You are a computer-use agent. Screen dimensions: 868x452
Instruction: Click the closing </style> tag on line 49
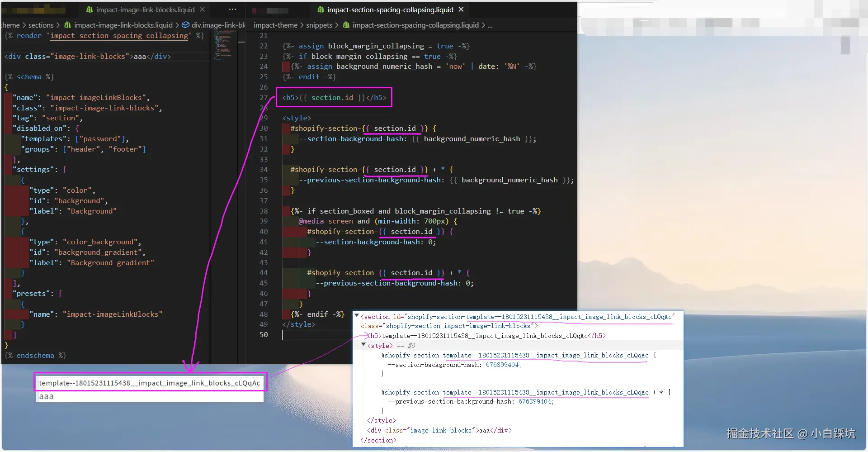(x=299, y=324)
